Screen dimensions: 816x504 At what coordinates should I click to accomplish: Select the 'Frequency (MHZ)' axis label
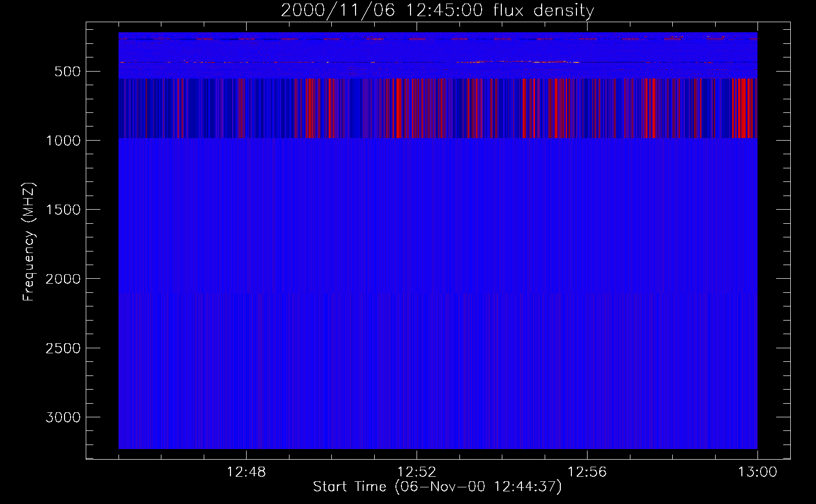pyautogui.click(x=29, y=241)
